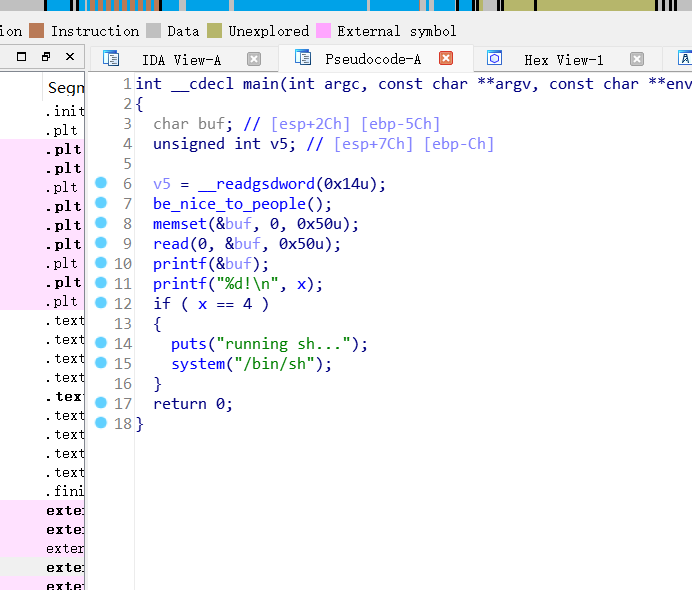This screenshot has width=692, height=590.
Task: Click the be_nice_to_people function call
Action: 229,204
